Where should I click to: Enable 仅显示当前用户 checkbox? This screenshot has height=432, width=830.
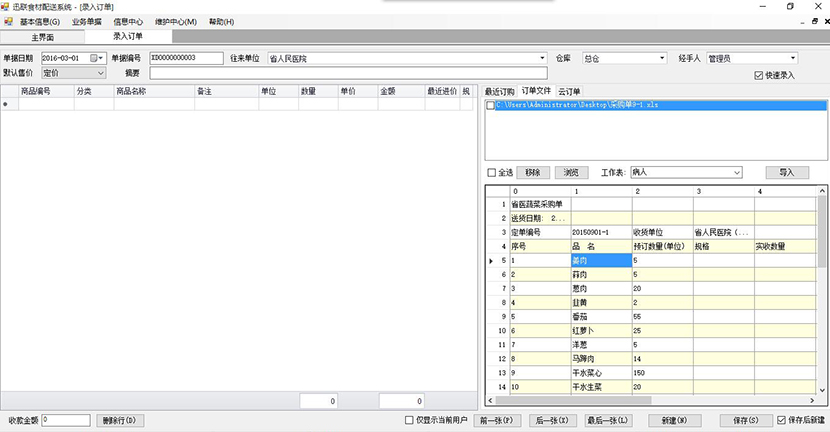tap(409, 420)
